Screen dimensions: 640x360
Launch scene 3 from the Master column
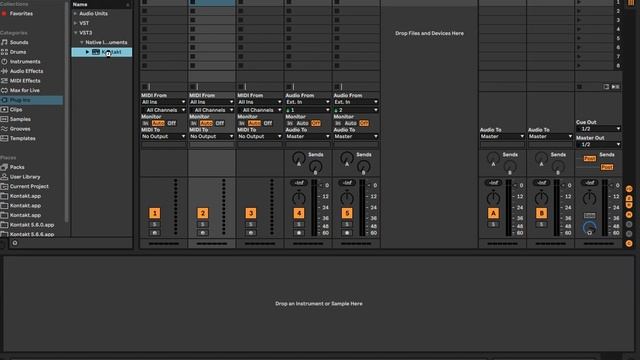point(579,20)
